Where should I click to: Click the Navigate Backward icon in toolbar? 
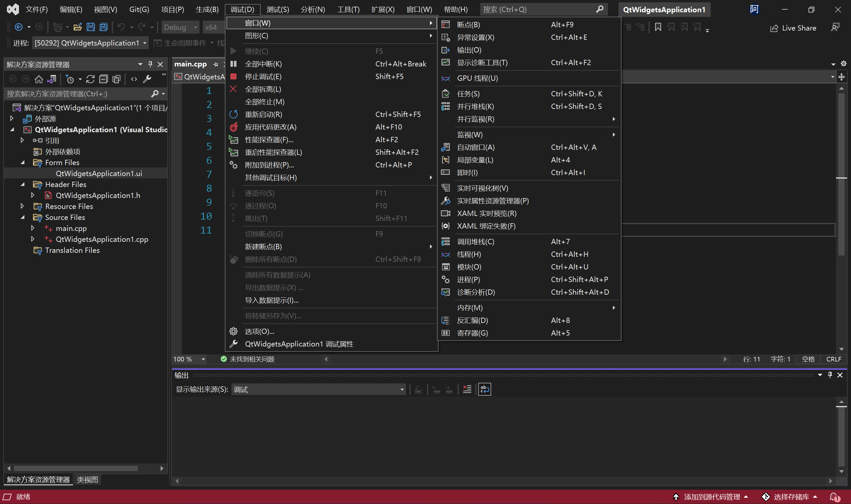19,27
